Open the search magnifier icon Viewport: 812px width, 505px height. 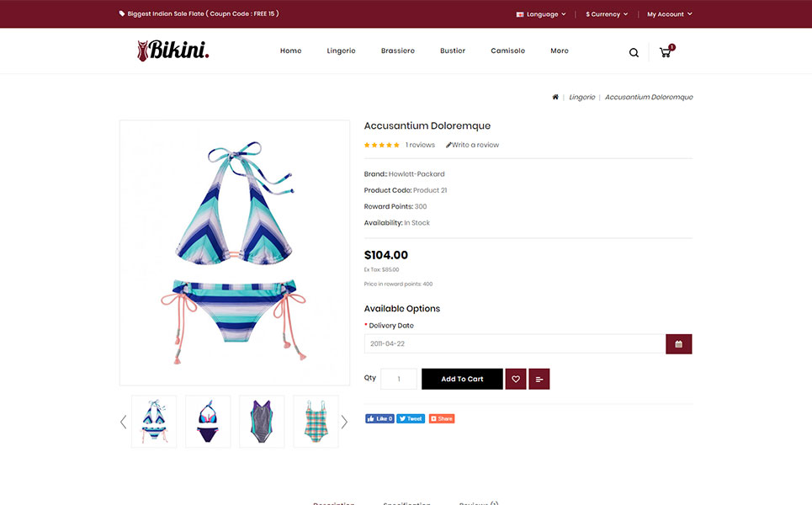click(x=634, y=52)
